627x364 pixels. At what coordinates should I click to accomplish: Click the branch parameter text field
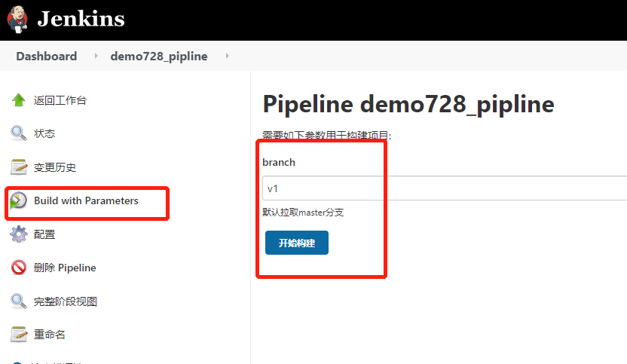[445, 188]
